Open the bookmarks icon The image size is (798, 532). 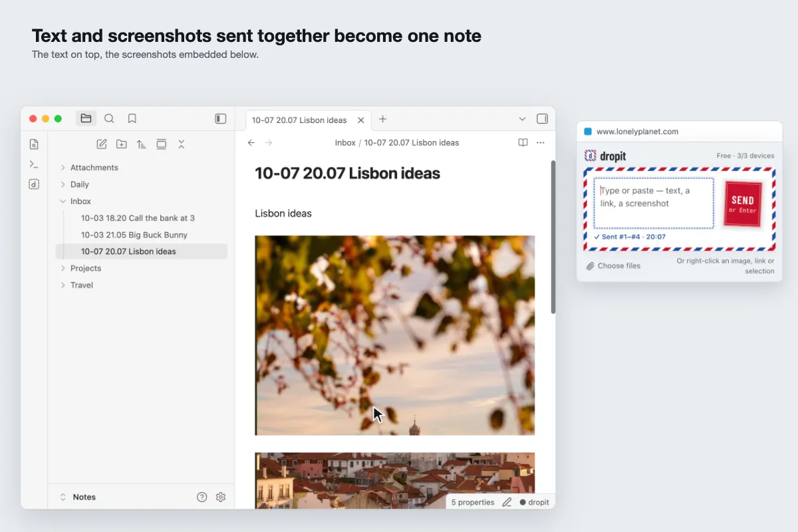132,118
